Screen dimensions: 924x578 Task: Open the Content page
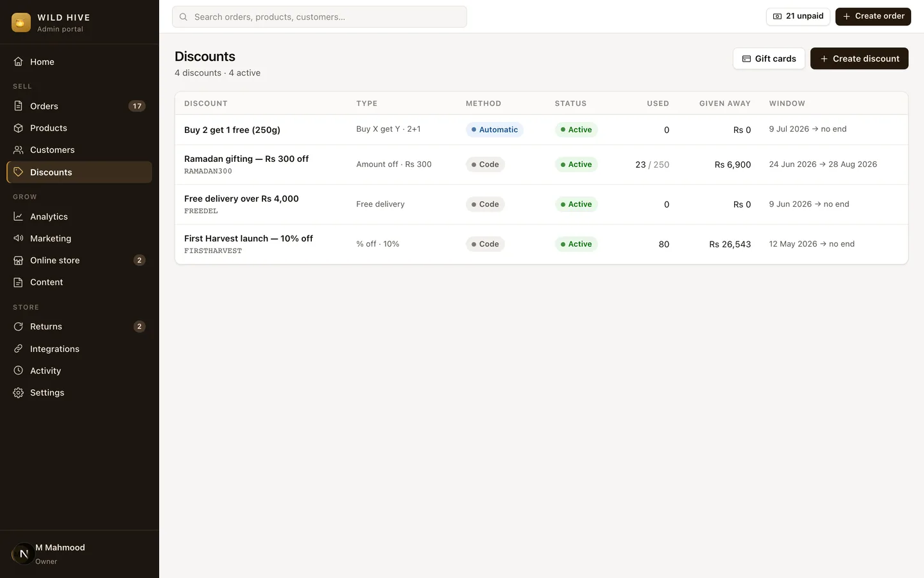pyautogui.click(x=80, y=282)
